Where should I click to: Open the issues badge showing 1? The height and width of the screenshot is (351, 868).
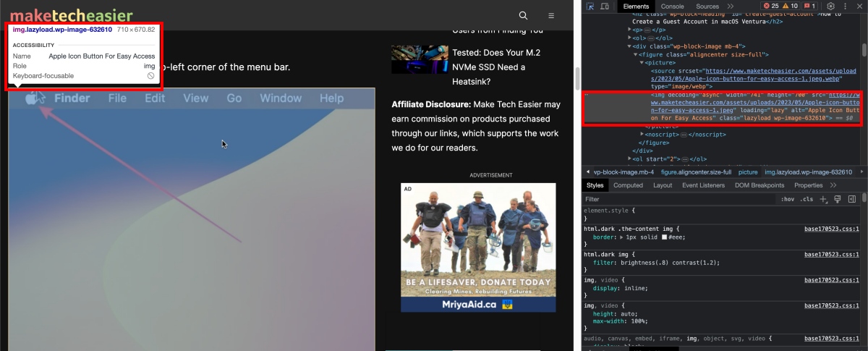click(x=809, y=7)
